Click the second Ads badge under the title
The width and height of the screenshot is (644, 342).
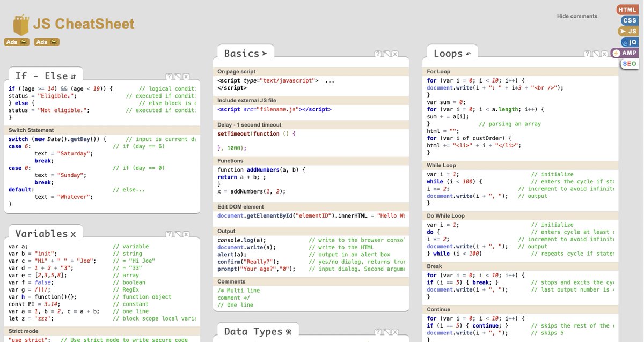coord(47,42)
